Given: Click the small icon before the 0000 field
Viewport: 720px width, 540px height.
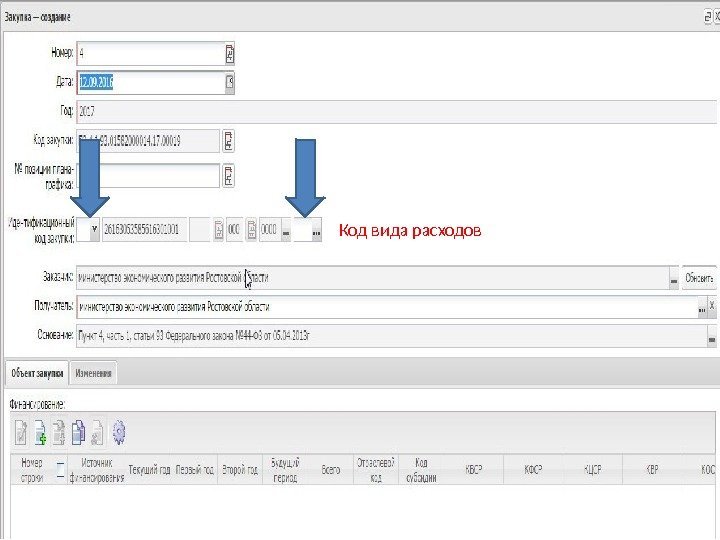Looking at the screenshot, I should 252,230.
